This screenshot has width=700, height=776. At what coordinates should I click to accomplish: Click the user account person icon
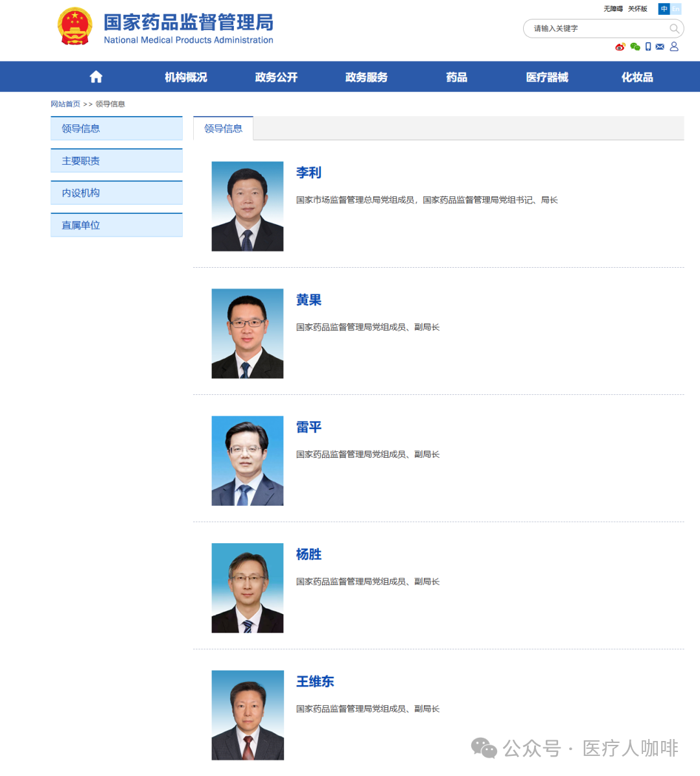pos(674,47)
